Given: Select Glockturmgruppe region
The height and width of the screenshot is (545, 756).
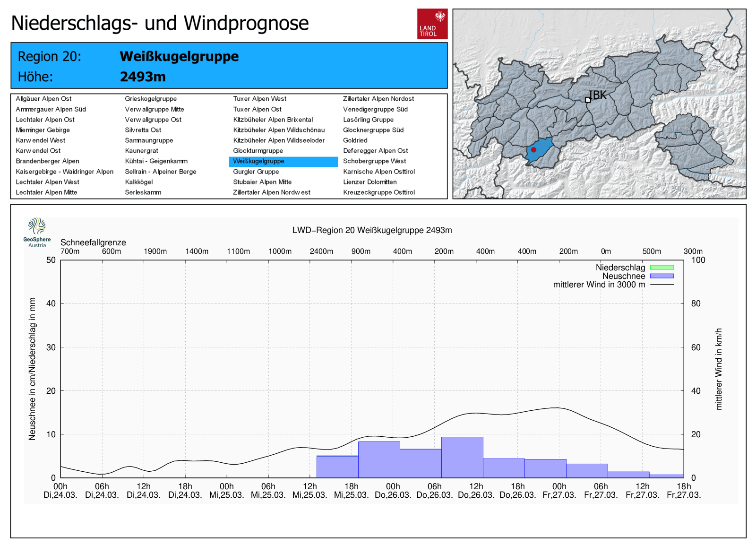Looking at the screenshot, I should [x=258, y=151].
